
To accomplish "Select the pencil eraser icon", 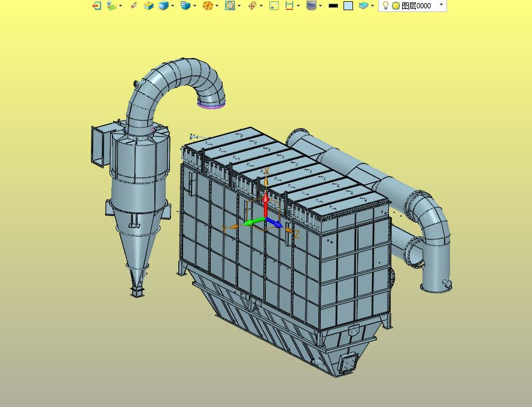I will (135, 5).
